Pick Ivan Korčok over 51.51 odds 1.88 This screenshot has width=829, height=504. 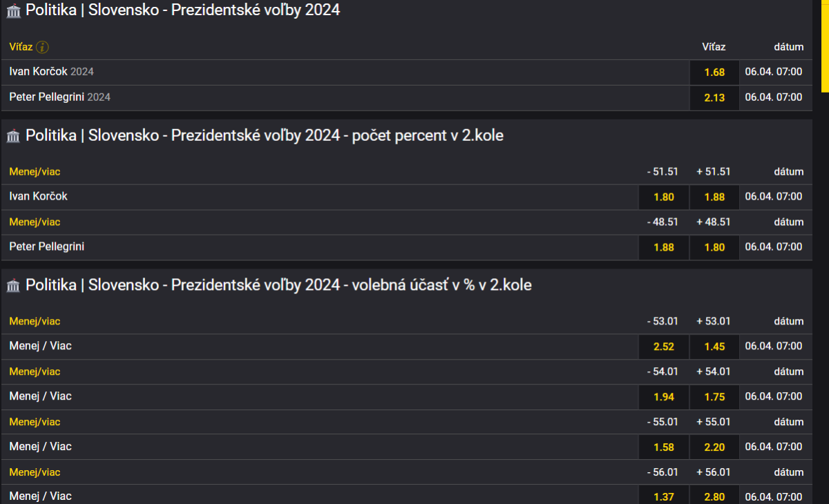click(x=714, y=197)
